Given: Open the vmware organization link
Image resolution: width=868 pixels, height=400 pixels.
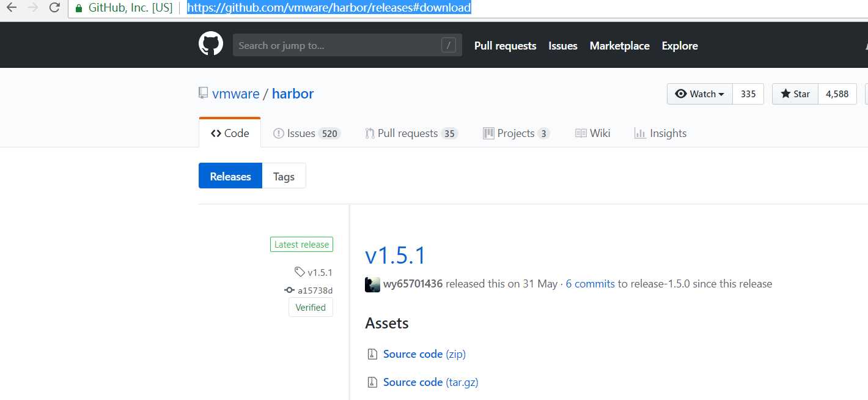Looking at the screenshot, I should click(x=235, y=94).
